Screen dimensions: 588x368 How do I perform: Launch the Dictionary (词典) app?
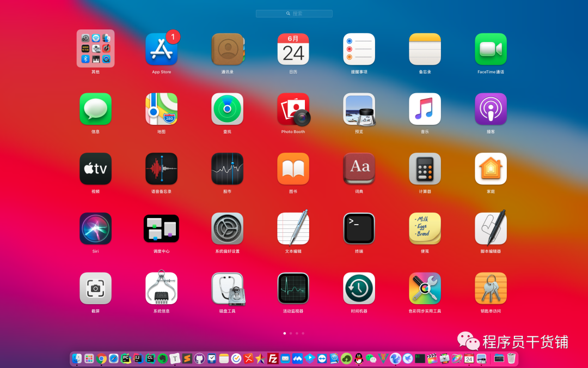[x=359, y=168]
